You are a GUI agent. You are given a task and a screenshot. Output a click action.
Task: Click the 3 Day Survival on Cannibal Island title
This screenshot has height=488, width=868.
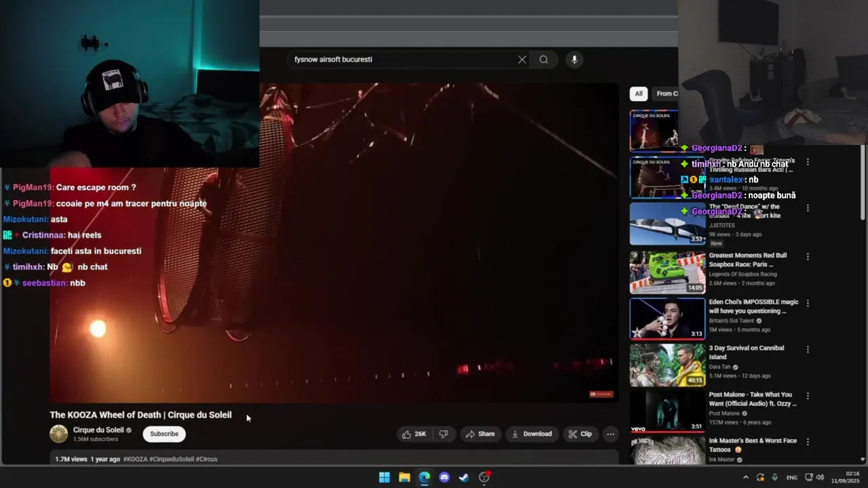click(747, 352)
